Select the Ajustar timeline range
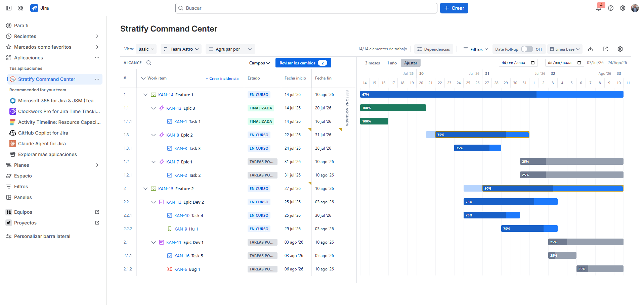 [411, 63]
